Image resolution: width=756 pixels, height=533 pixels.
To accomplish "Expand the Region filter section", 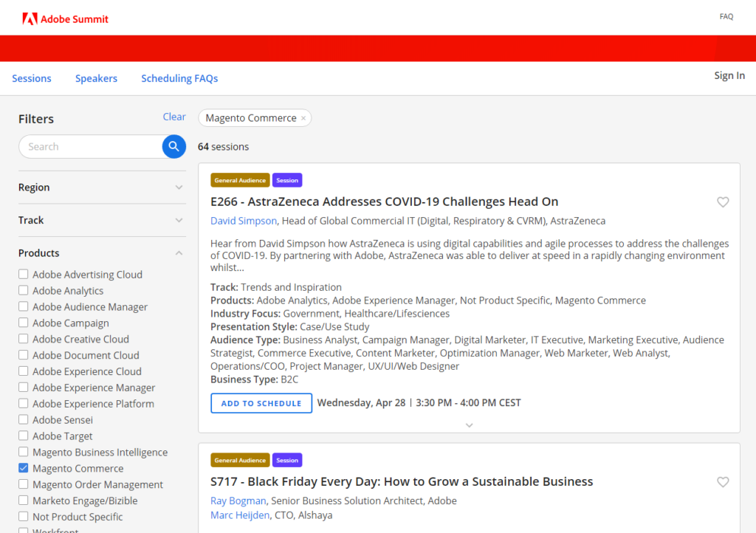I will (178, 188).
